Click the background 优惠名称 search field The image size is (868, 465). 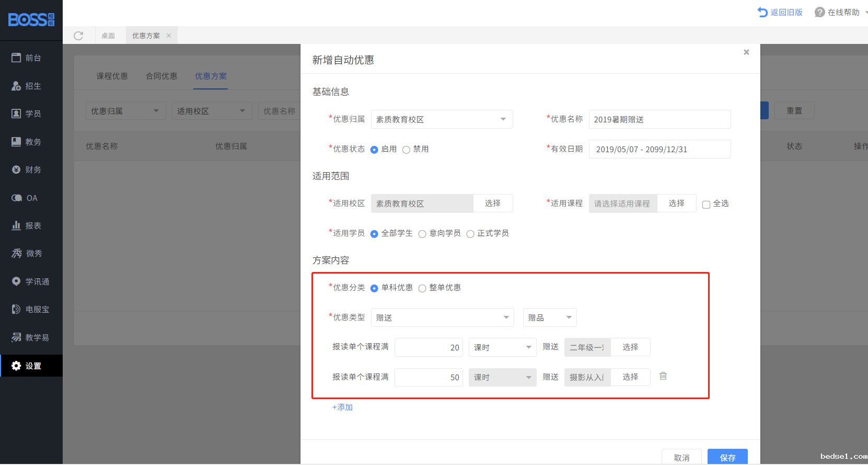tap(280, 111)
